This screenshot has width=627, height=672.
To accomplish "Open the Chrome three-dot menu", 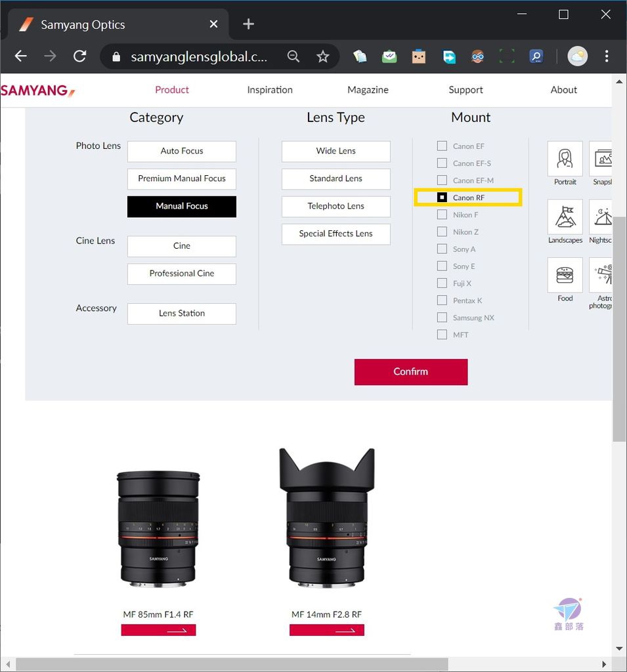I will (x=607, y=56).
